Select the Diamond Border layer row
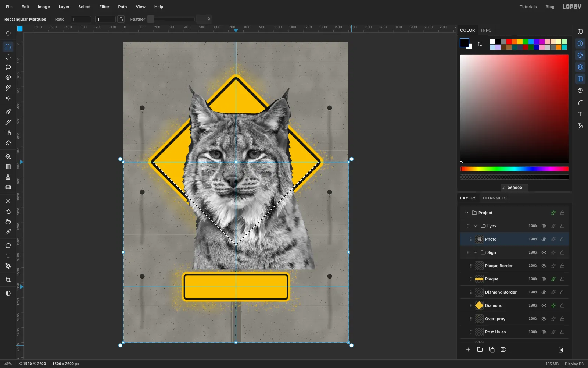Viewport: 588px width, 368px height. pyautogui.click(x=514, y=292)
